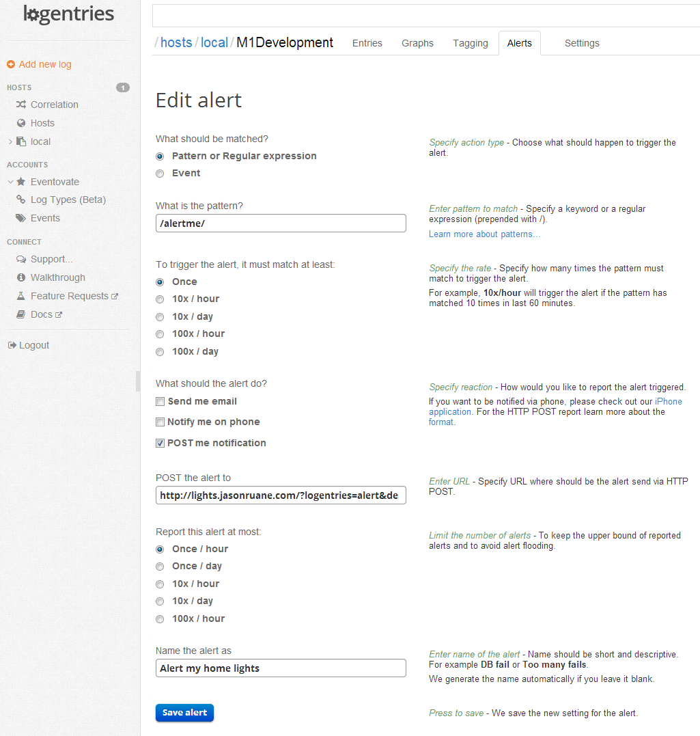Click the flask icon for Feature Requests
Viewport: 700px width, 736px height.
click(21, 296)
